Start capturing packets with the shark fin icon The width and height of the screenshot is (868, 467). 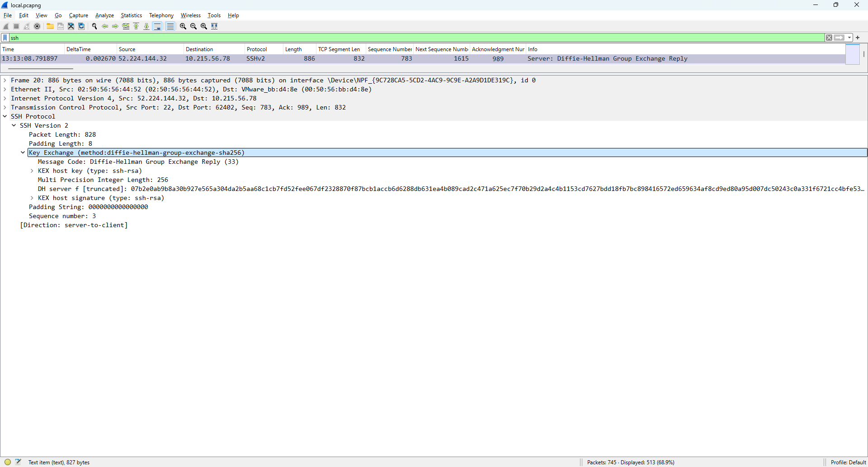point(6,26)
